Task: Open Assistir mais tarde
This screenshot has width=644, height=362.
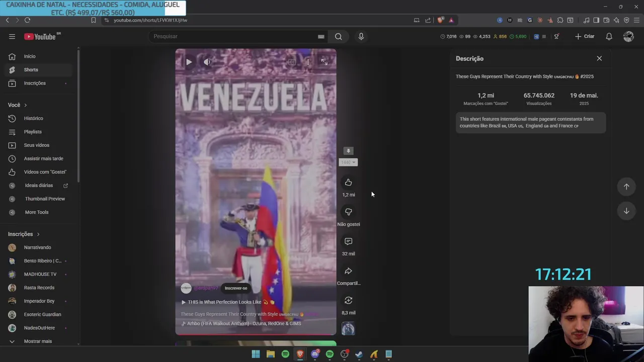Action: (39, 158)
